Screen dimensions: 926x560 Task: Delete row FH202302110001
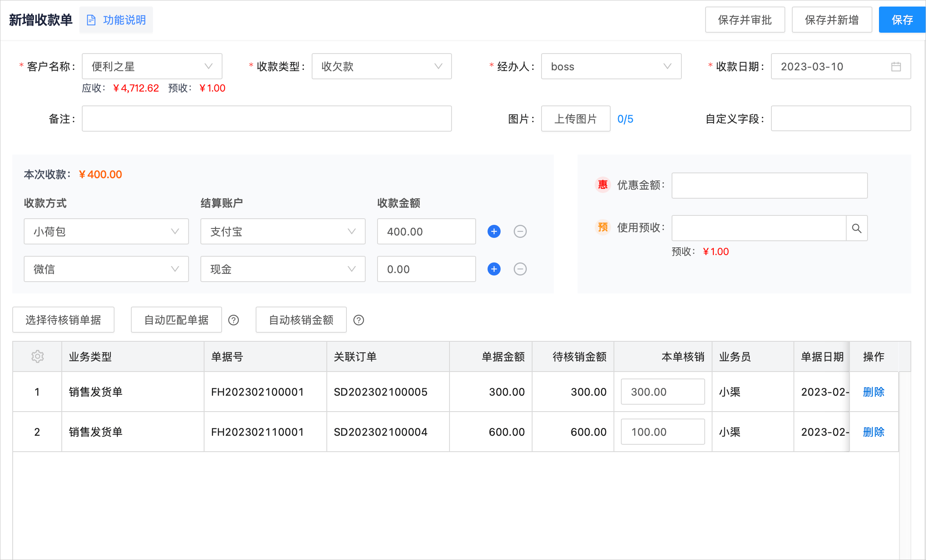874,432
